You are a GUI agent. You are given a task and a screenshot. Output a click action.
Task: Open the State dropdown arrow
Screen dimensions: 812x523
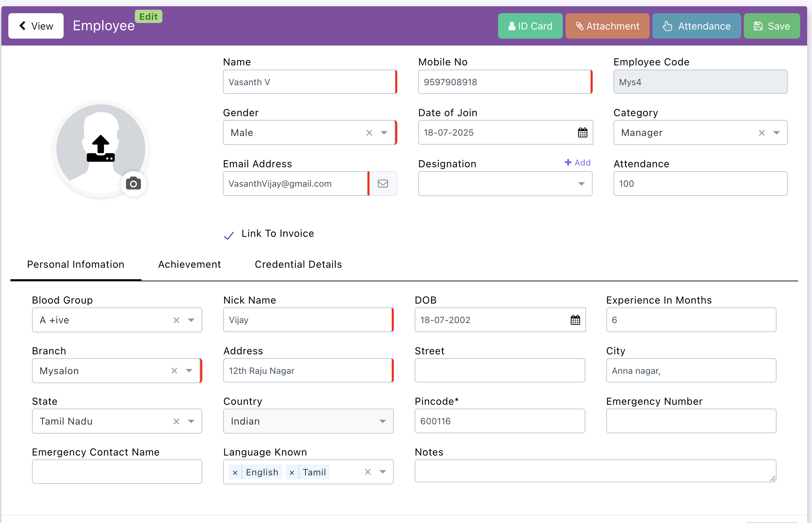191,421
